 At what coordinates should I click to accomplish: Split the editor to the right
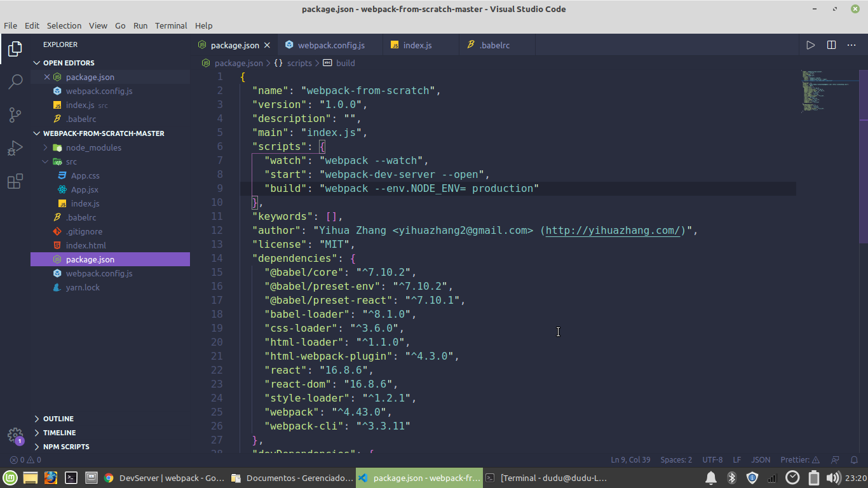coord(831,45)
